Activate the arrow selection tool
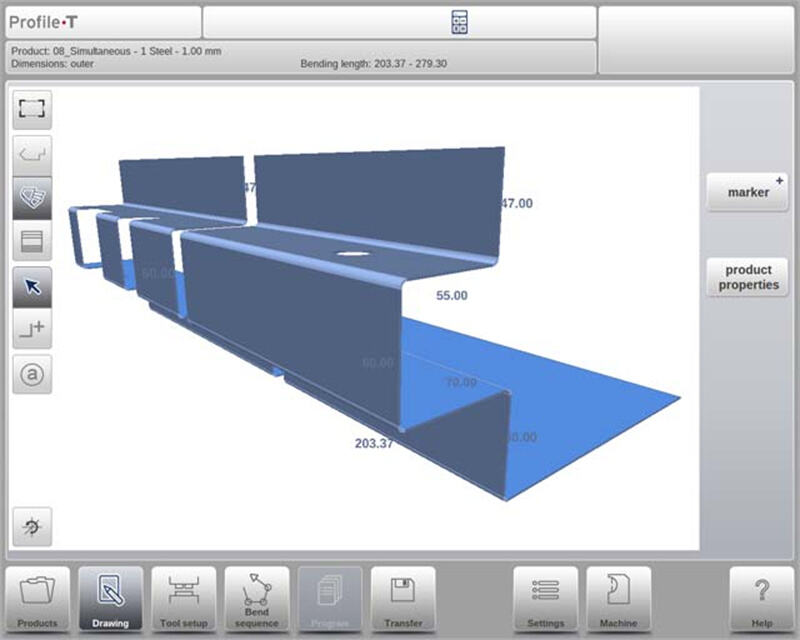The height and width of the screenshot is (640, 800). 32,287
